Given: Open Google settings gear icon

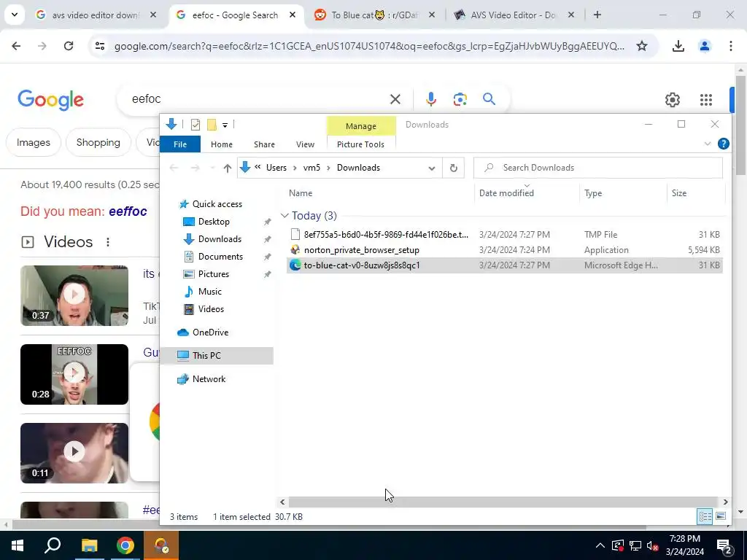Looking at the screenshot, I should point(672,99).
